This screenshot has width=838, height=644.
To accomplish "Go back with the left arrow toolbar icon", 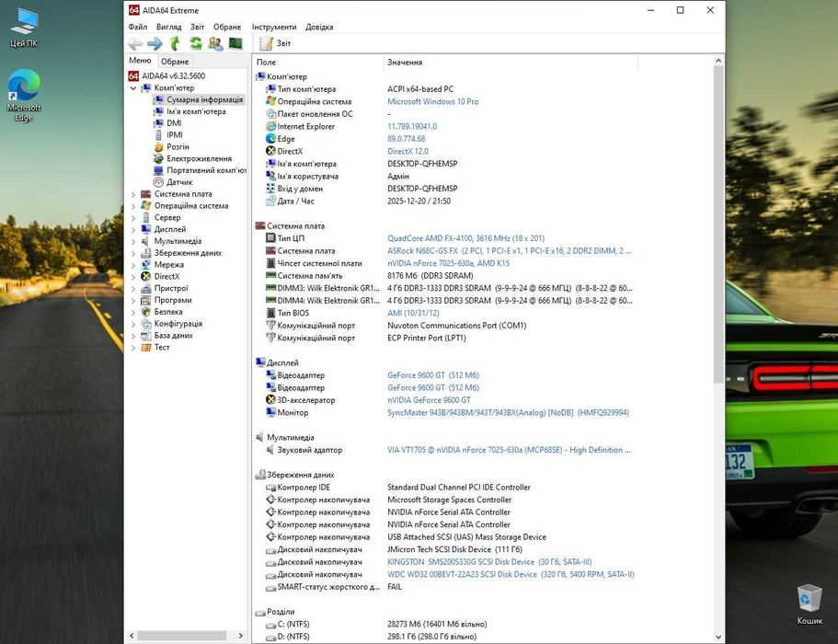I will (x=135, y=43).
